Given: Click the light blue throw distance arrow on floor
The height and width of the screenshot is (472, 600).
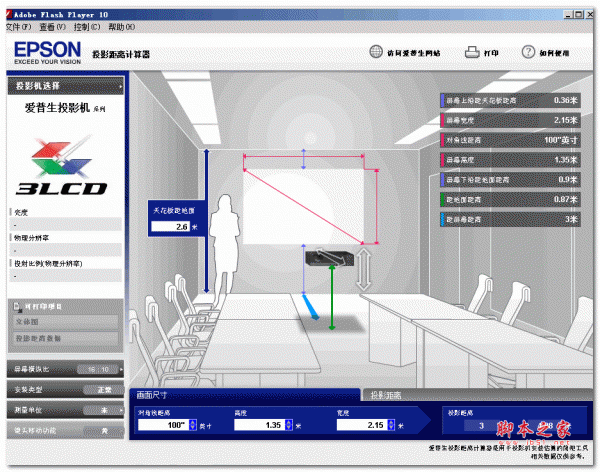Looking at the screenshot, I should [310, 307].
